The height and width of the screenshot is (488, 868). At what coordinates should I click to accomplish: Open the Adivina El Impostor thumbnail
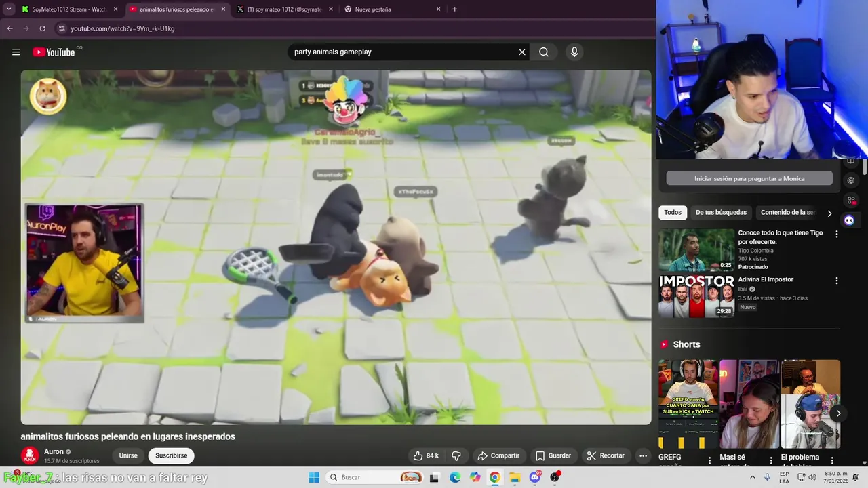pos(696,296)
